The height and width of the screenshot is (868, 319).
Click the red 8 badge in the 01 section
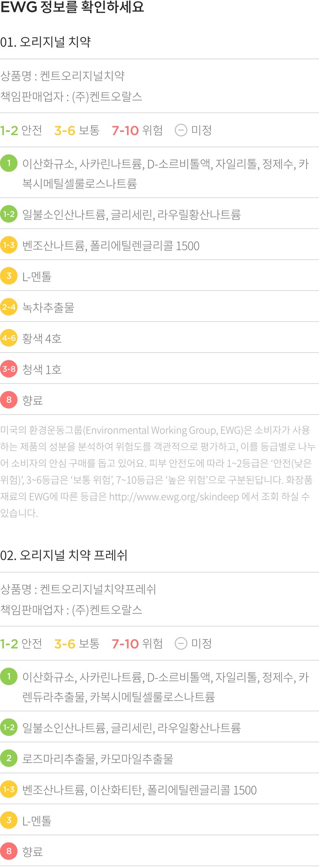coord(9,400)
